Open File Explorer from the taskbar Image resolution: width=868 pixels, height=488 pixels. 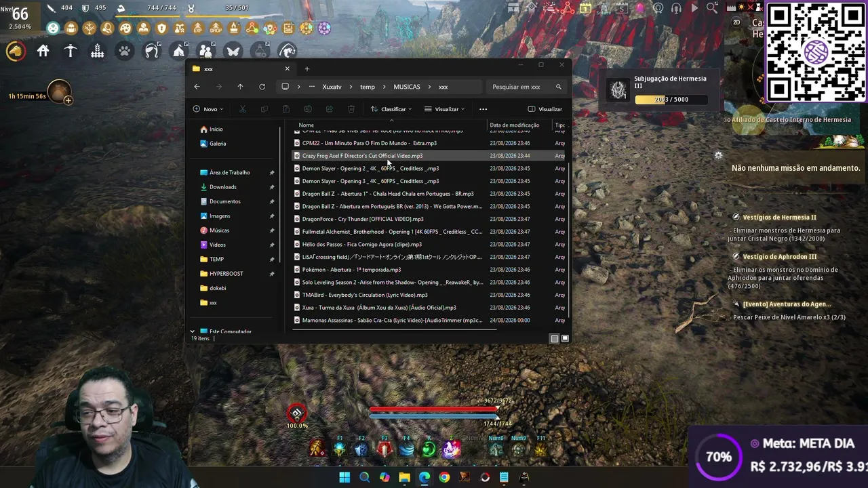click(x=404, y=477)
